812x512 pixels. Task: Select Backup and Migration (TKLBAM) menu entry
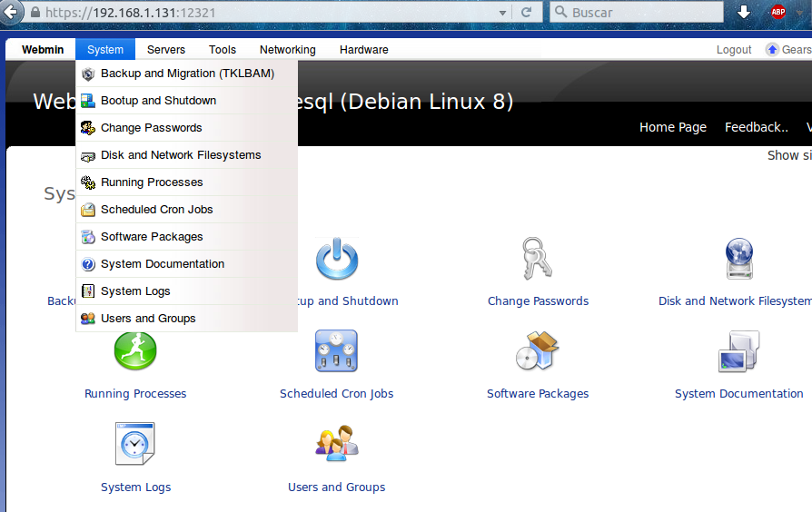[x=186, y=74]
